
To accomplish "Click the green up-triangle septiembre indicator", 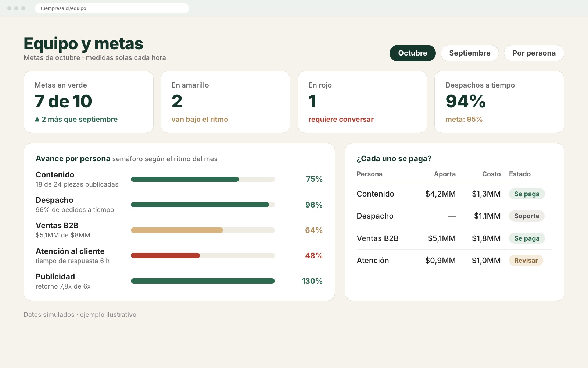I will point(37,119).
